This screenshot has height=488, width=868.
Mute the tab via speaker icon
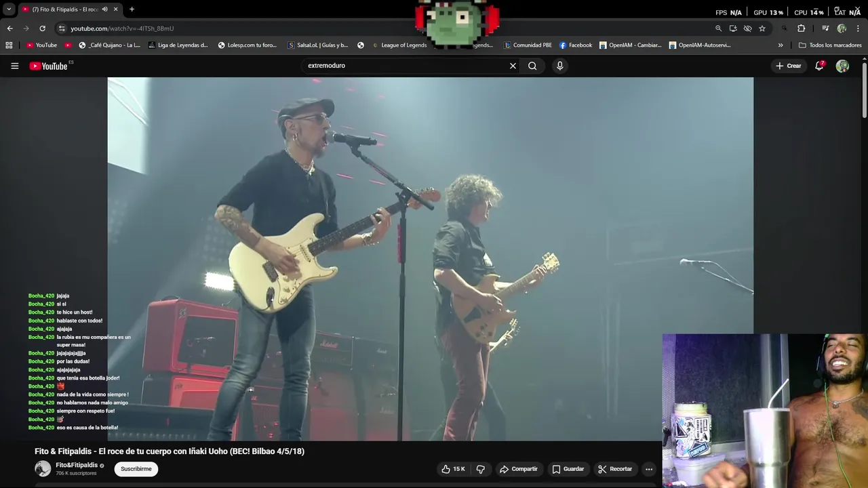point(104,9)
